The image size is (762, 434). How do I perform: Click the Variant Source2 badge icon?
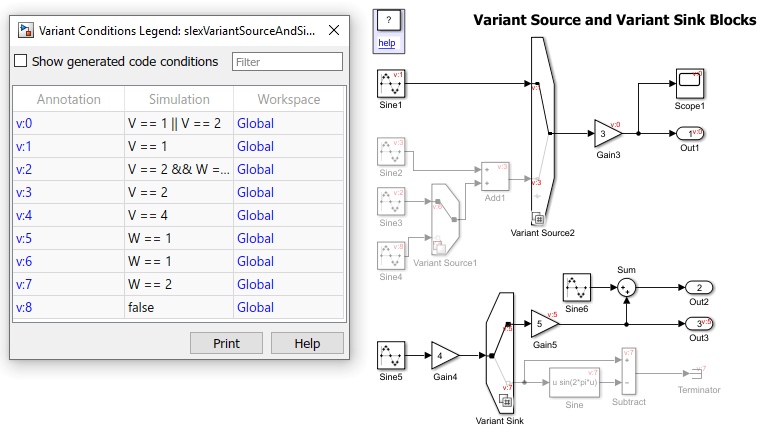(538, 219)
